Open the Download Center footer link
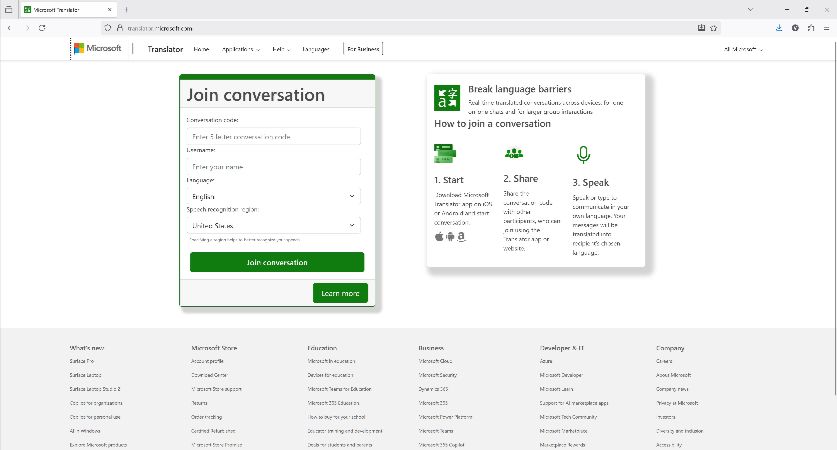 click(209, 375)
